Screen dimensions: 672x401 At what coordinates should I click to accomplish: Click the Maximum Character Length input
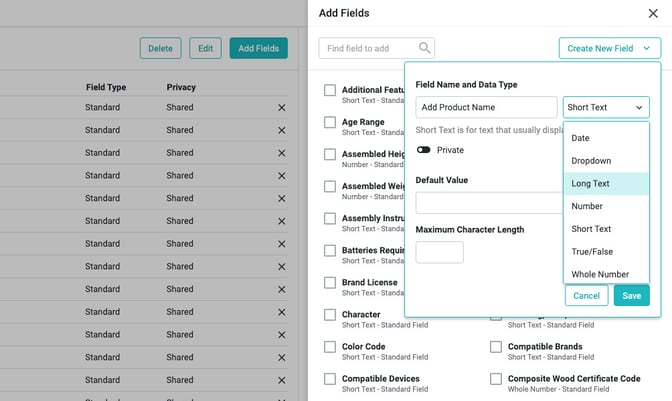439,252
